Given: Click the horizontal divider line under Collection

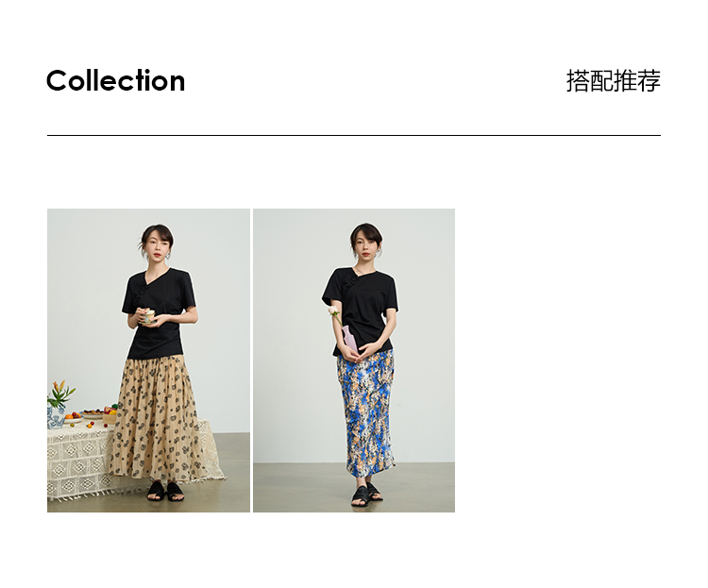Looking at the screenshot, I should [x=354, y=135].
